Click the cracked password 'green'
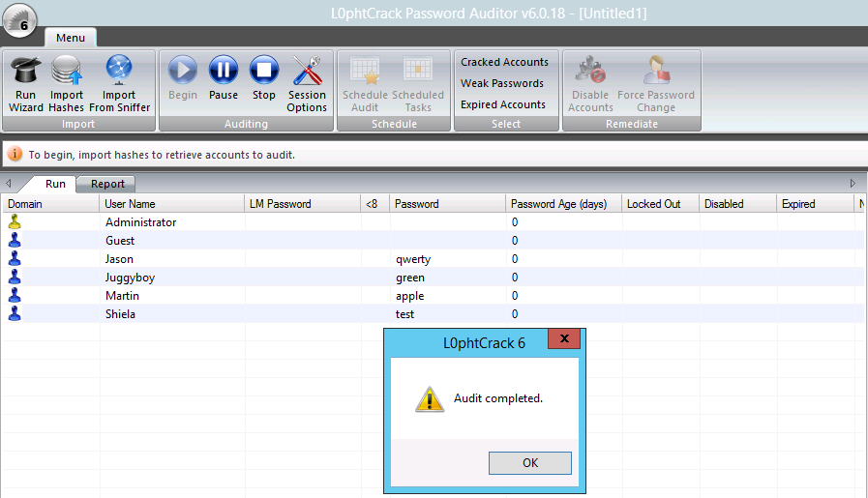This screenshot has width=868, height=498. tap(410, 278)
